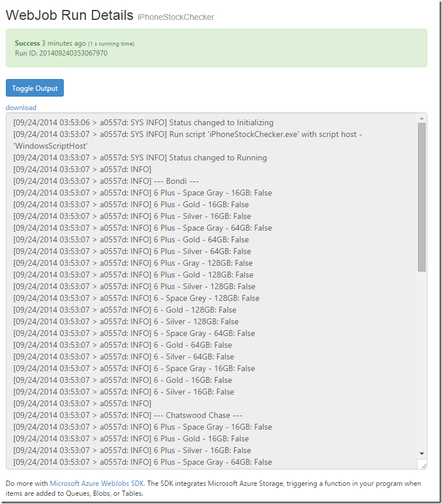Open the download link

tap(21, 108)
